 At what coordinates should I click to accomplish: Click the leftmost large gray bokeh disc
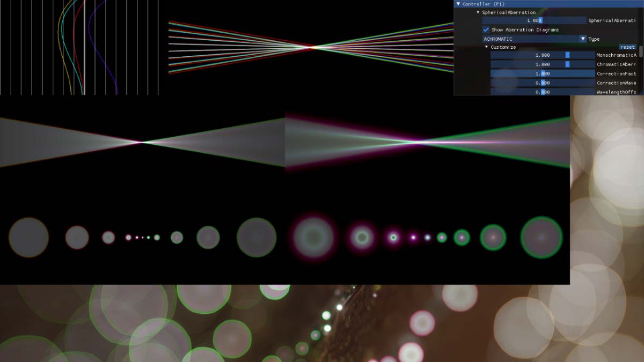[x=28, y=237]
